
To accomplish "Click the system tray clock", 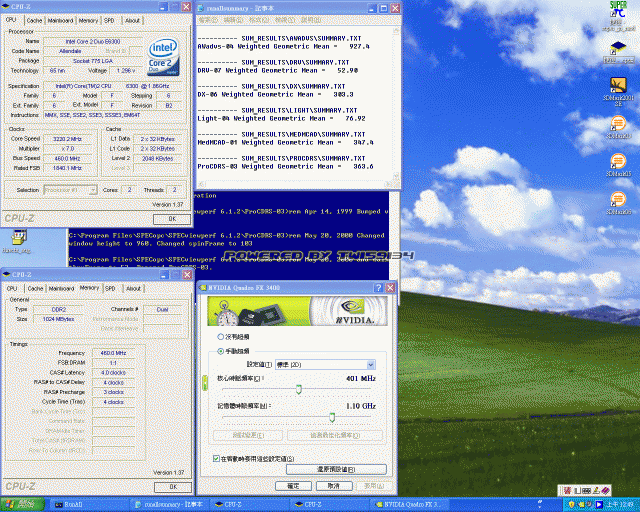I will coord(619,505).
